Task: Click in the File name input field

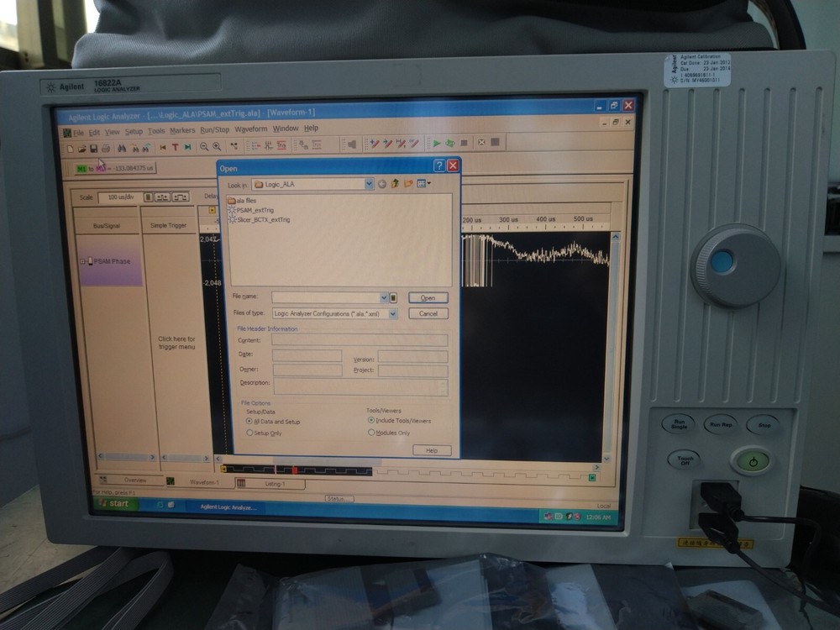Action: [325, 298]
